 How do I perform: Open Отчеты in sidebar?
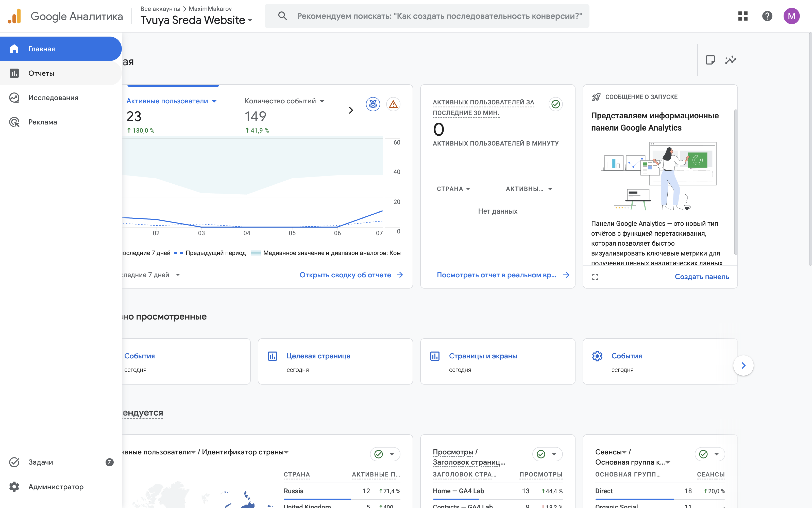click(61, 73)
